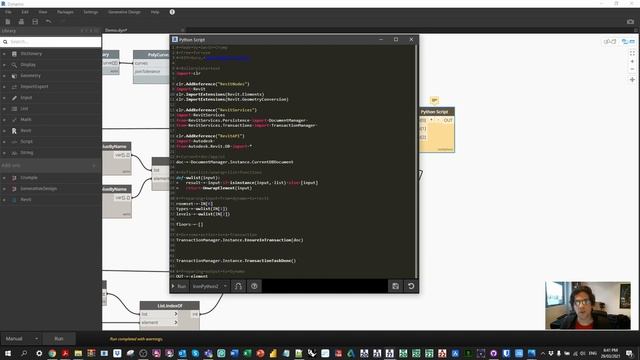The image size is (640, 360).
Task: Click the Dictionary library category icon
Action: [x=14, y=54]
